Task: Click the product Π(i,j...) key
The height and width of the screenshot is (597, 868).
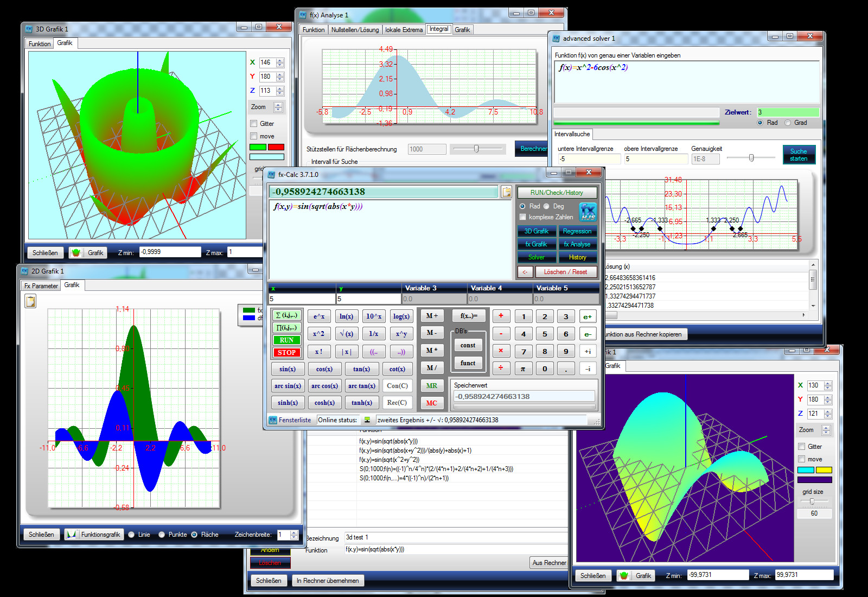Action: [286, 328]
